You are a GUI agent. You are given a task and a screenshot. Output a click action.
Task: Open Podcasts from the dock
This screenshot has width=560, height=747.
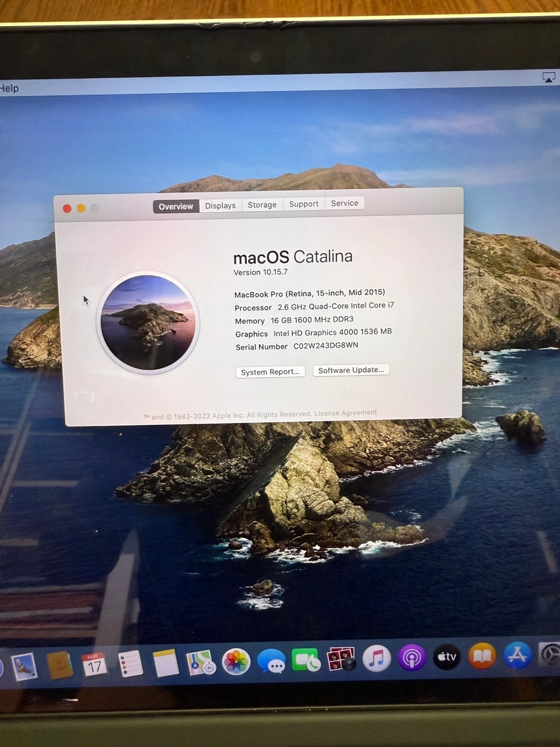(x=412, y=658)
